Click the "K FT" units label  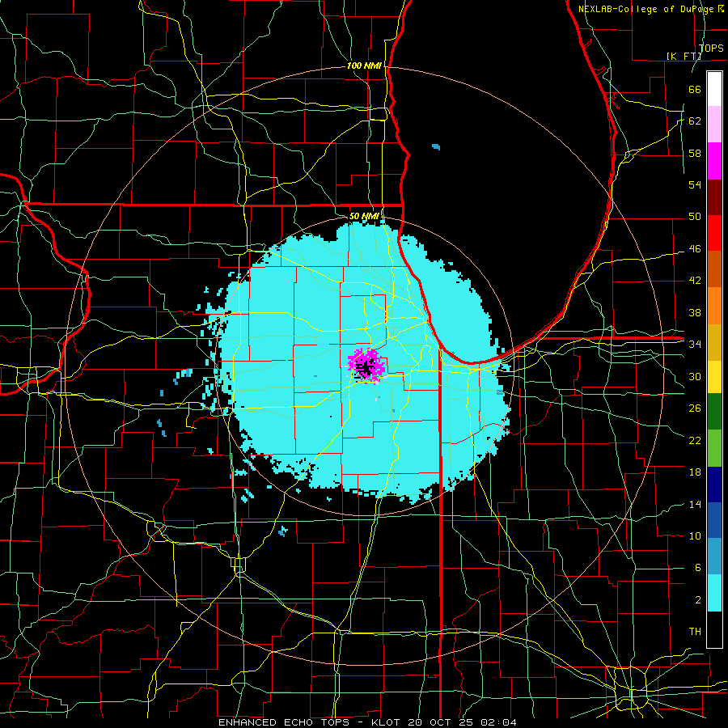pyautogui.click(x=684, y=56)
